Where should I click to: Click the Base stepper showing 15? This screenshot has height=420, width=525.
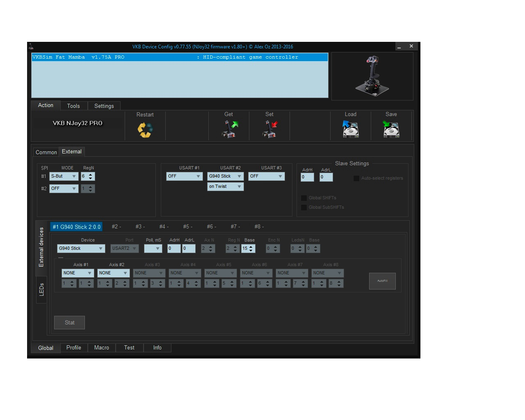click(x=248, y=249)
